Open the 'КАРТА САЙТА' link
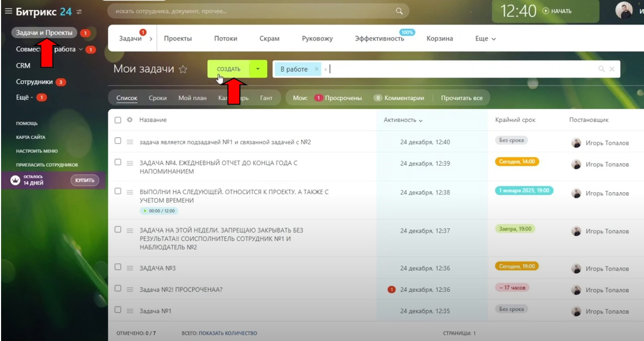 31,137
